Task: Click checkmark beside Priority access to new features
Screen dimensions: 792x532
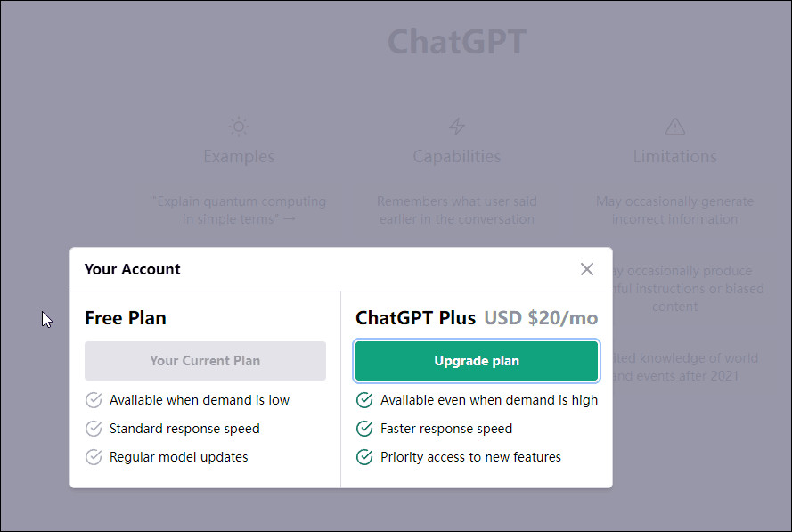Action: [x=364, y=457]
